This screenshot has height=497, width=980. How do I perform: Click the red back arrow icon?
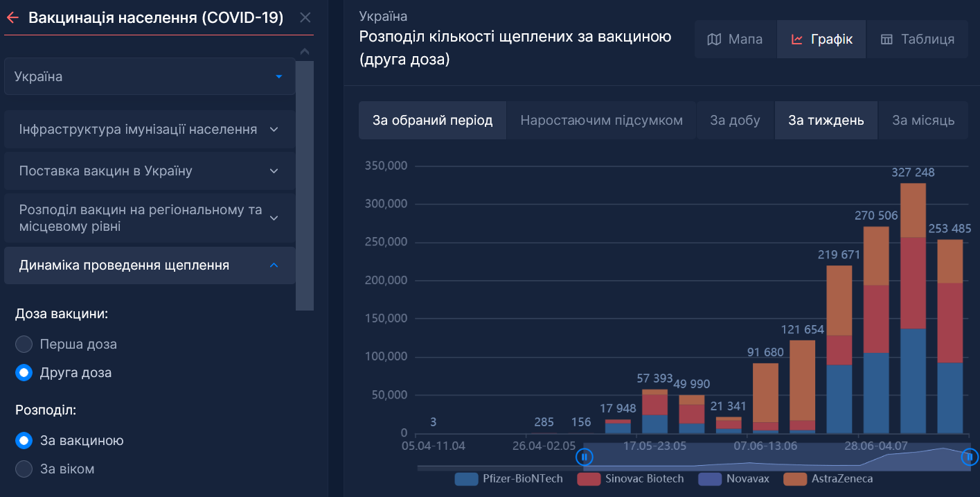click(x=12, y=18)
